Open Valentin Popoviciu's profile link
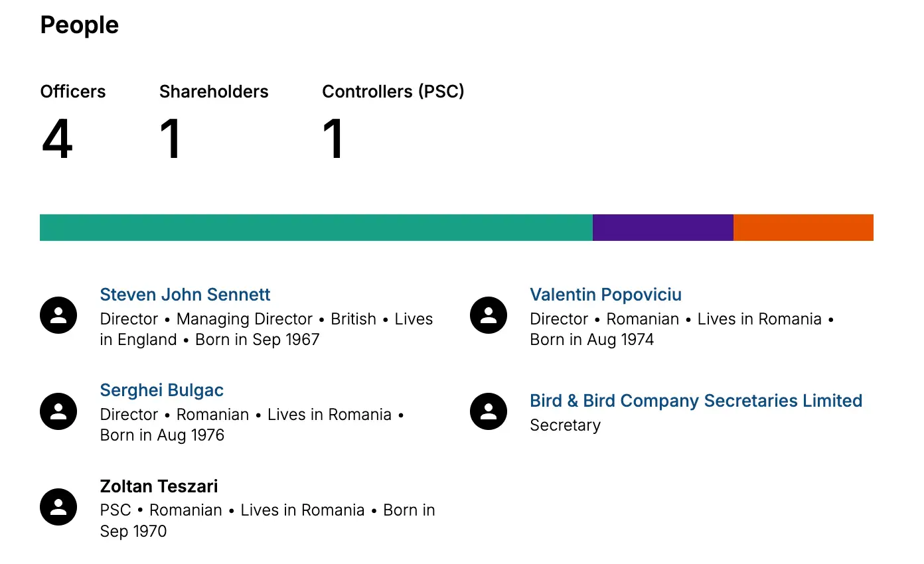924x564 pixels. (605, 295)
